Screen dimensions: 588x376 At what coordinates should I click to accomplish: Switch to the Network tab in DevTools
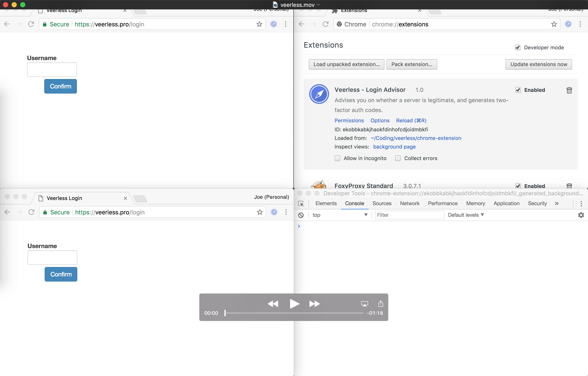point(410,203)
